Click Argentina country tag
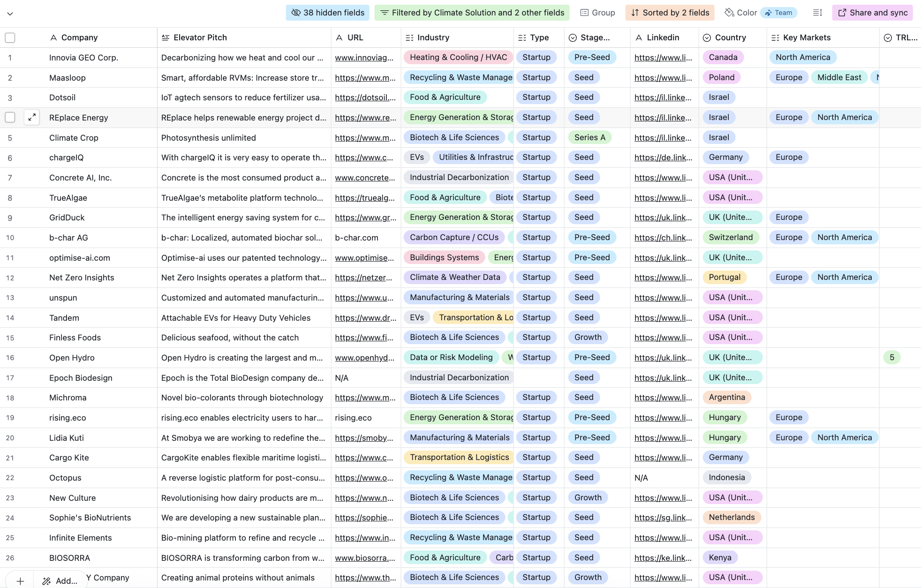Viewport: 921px width, 588px height. point(726,397)
